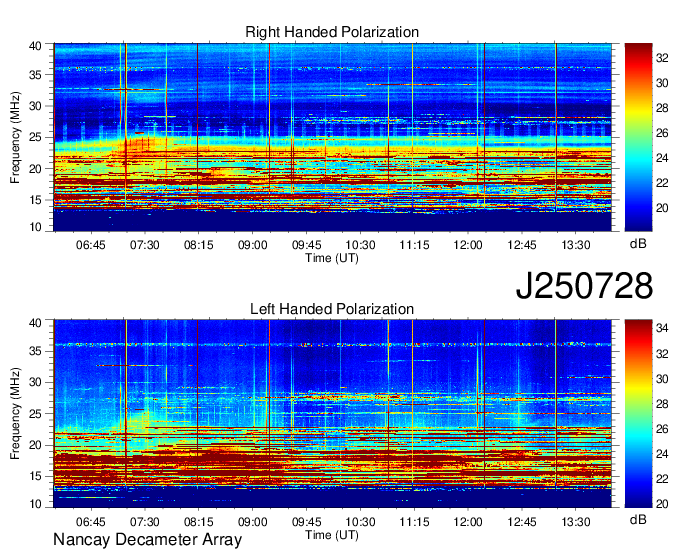
Task: Click the 06:45 time tick of Right Handed plot
Action: pyautogui.click(x=91, y=245)
